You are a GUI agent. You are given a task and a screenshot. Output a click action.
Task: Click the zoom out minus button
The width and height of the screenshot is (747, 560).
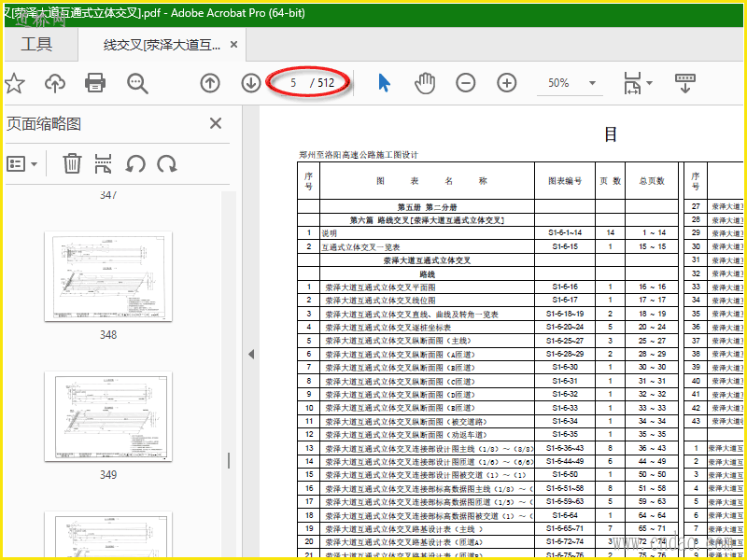point(465,83)
